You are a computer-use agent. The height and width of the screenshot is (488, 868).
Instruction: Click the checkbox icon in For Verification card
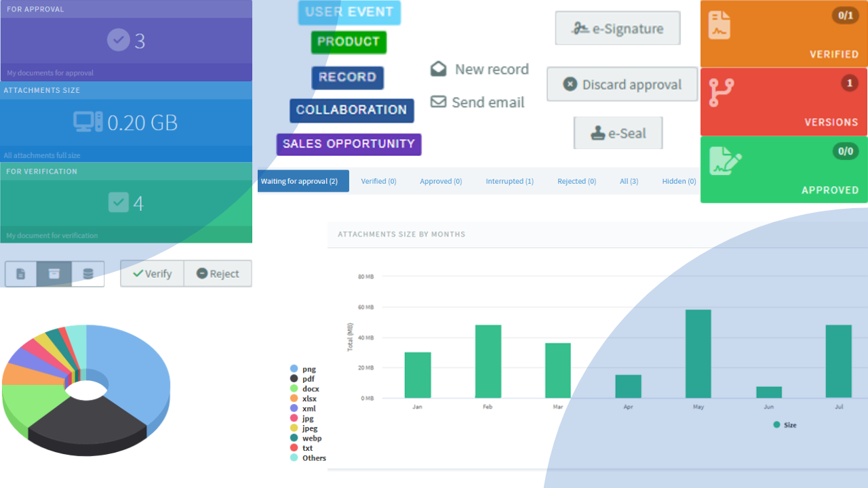[119, 202]
